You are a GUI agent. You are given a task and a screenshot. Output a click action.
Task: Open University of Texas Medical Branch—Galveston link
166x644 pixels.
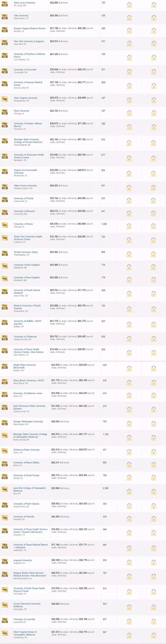(x=30, y=546)
